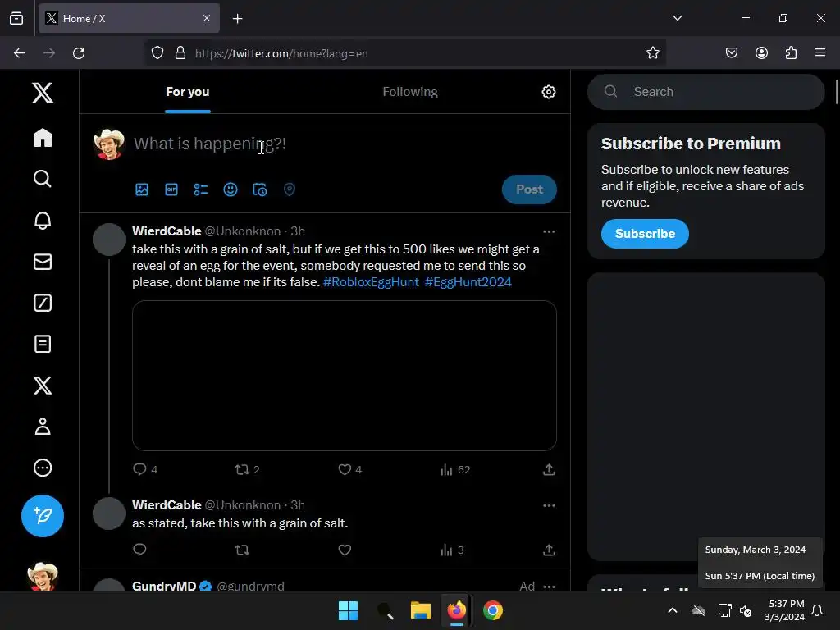
Task: View analytics showing 3 views
Action: click(452, 550)
